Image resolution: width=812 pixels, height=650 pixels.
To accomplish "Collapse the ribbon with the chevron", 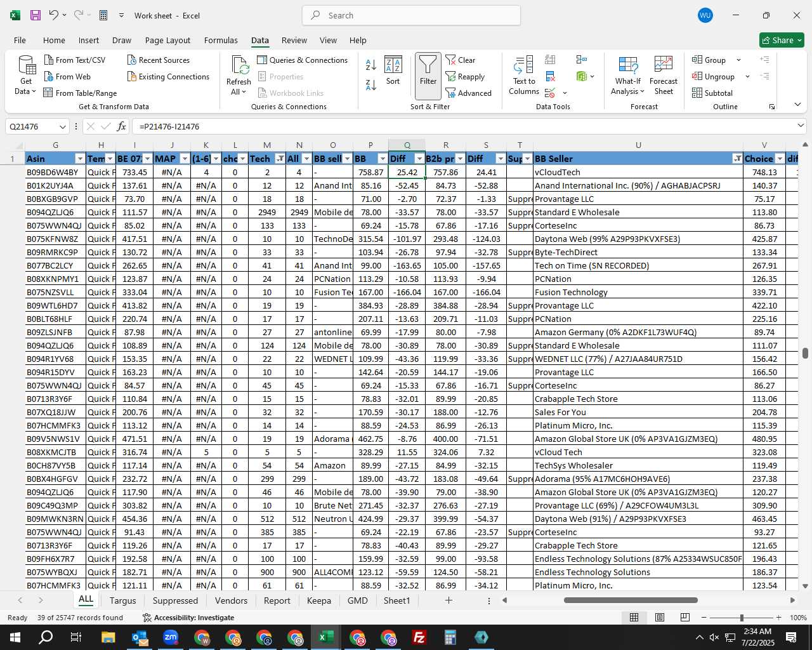I will (x=797, y=105).
